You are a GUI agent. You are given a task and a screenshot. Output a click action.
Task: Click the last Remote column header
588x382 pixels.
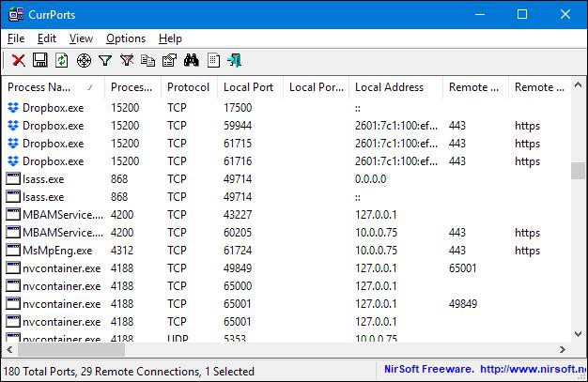coord(539,87)
